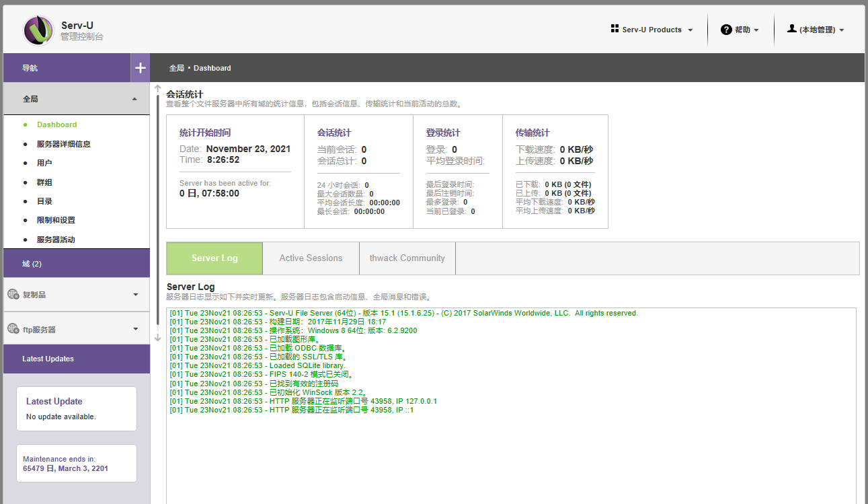Open the 用户 page
This screenshot has height=504, width=868.
(44, 163)
